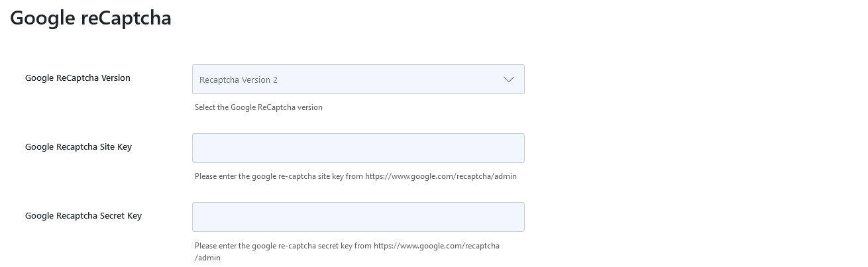Click the word "Google" in the page heading
This screenshot has height=267, width=868.
click(42, 18)
